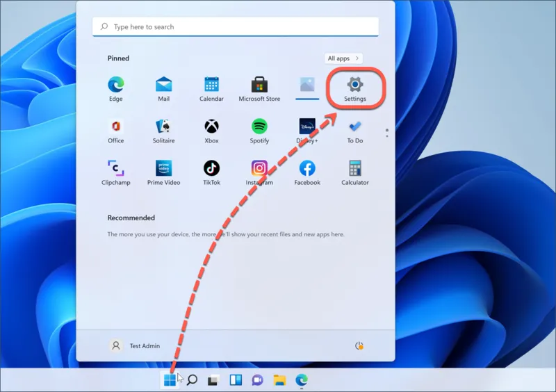This screenshot has height=392, width=556.
Task: Open the Facebook app
Action: (x=307, y=172)
